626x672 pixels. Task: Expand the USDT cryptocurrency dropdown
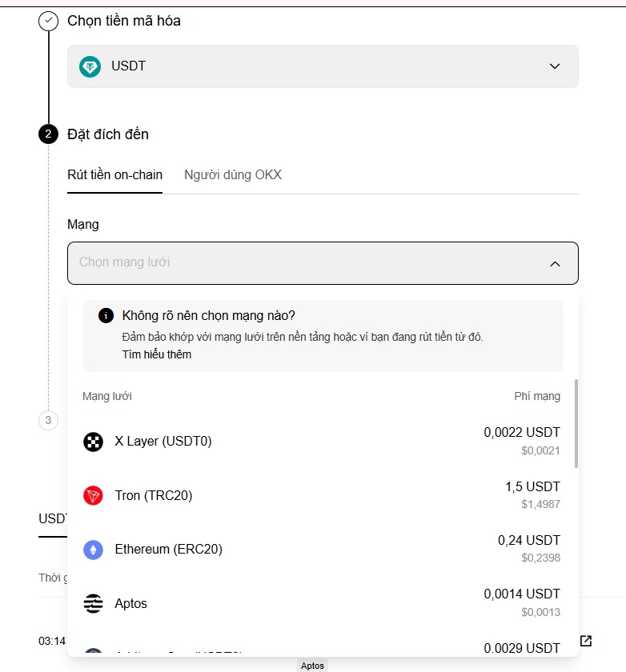[x=555, y=66]
